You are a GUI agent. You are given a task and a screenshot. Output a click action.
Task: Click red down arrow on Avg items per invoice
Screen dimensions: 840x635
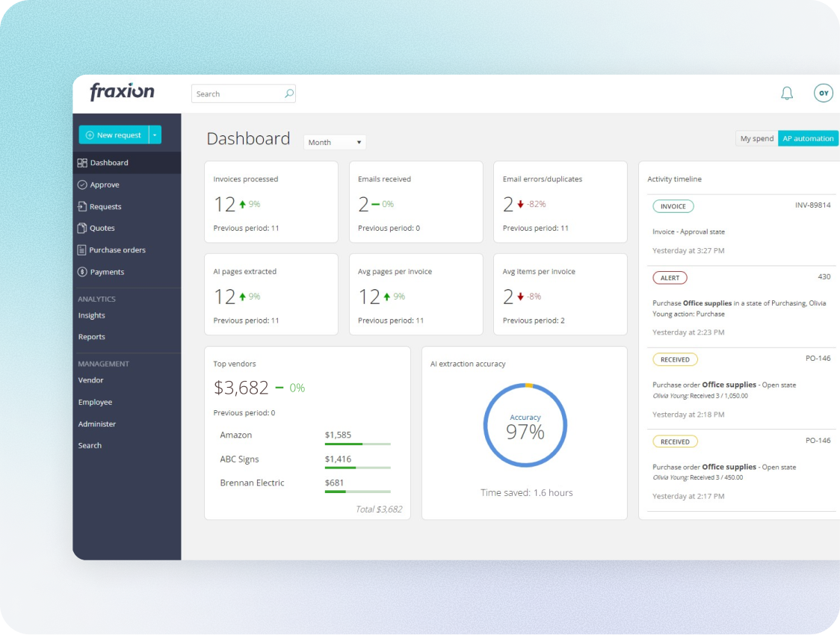pos(520,297)
